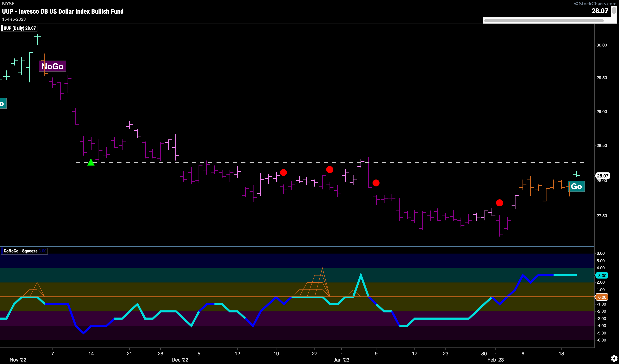Click the red dot marker near December 20
619x364 pixels.
(283, 173)
